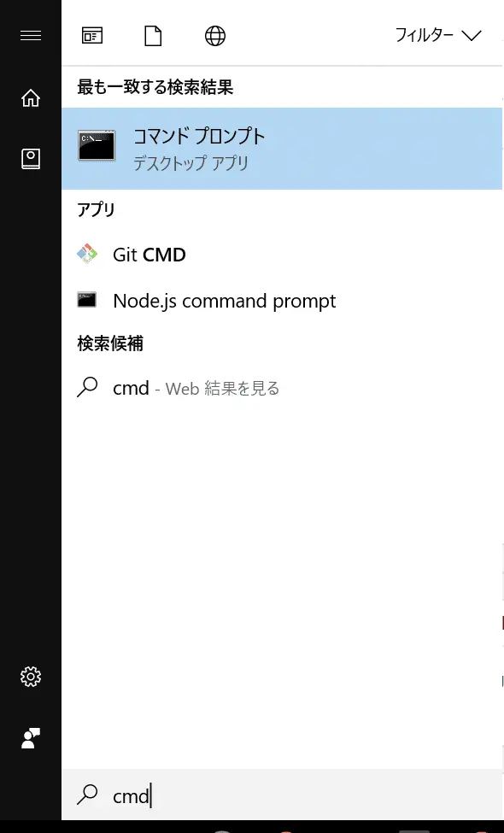The height and width of the screenshot is (833, 504).
Task: Filter results by apps icon
Action: click(x=92, y=36)
